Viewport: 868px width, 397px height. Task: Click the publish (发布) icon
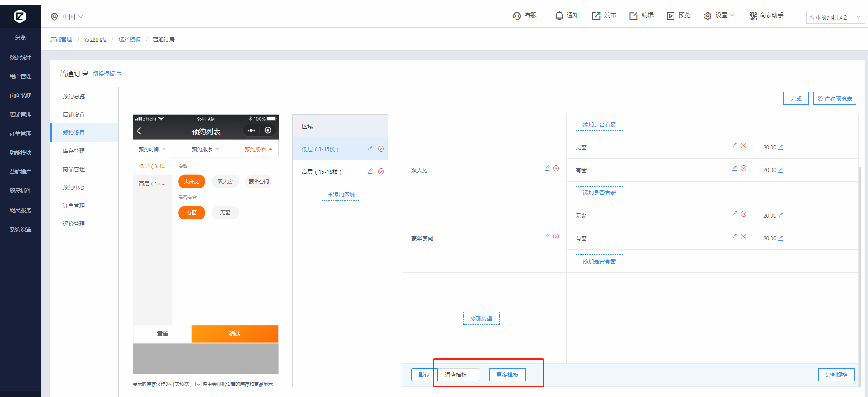(596, 16)
